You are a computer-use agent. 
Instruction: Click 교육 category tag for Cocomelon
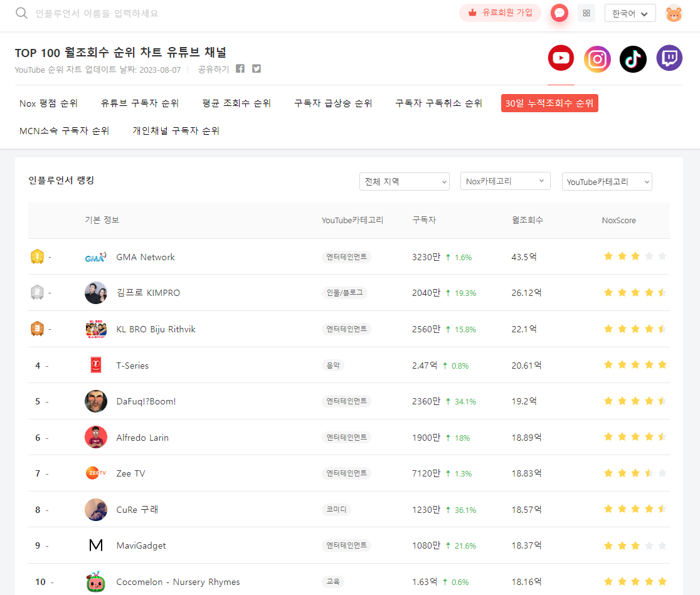click(333, 582)
